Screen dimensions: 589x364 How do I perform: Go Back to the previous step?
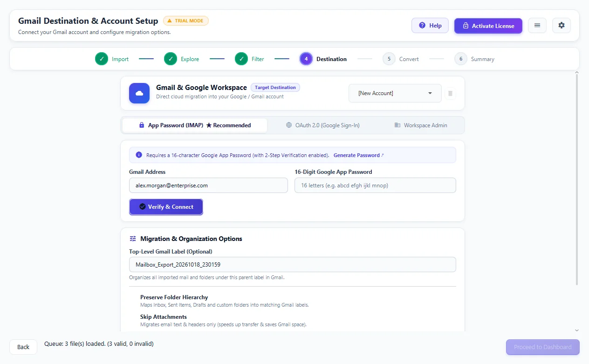(23, 347)
